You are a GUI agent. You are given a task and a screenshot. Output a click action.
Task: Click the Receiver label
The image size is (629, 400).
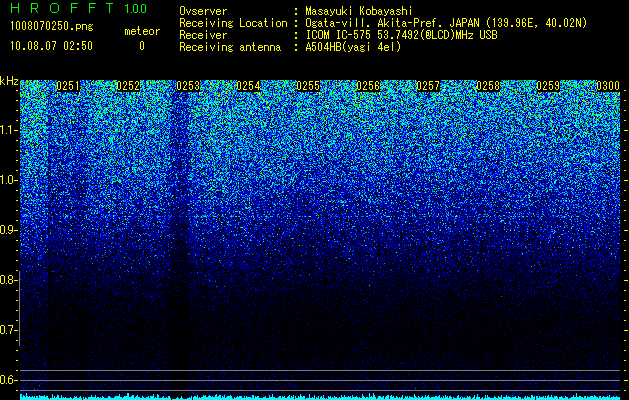tap(203, 35)
